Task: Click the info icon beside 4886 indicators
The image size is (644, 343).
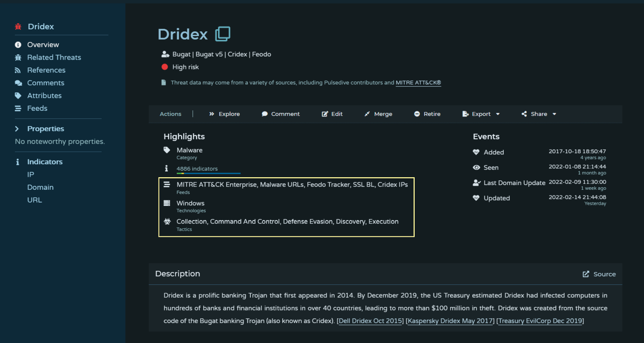Action: coord(166,168)
